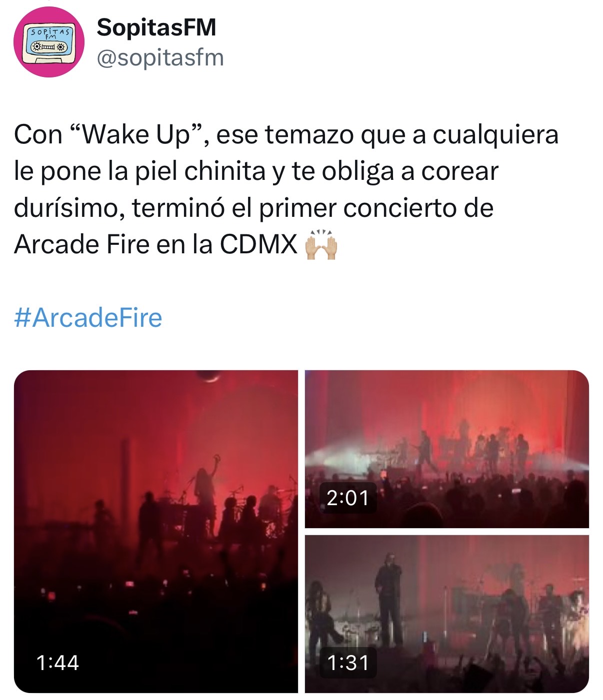The image size is (603, 700).
Task: Play the large 1:44 concert video
Action: pos(156,531)
